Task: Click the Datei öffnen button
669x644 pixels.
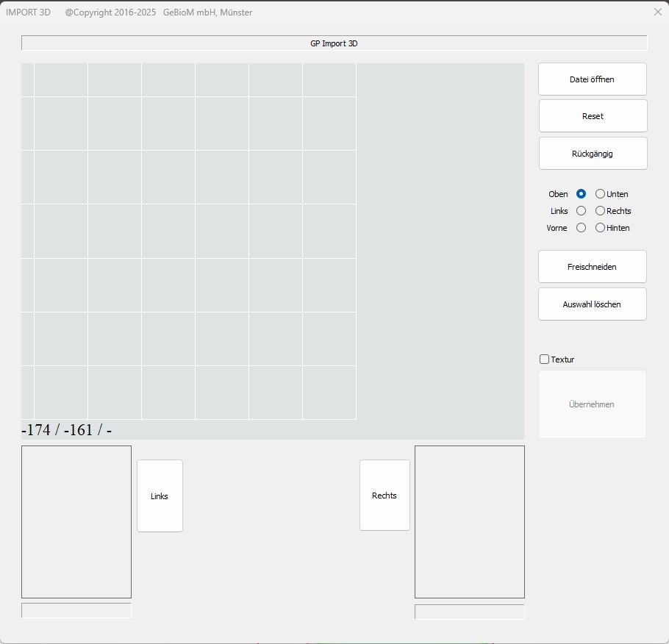Action: 592,79
